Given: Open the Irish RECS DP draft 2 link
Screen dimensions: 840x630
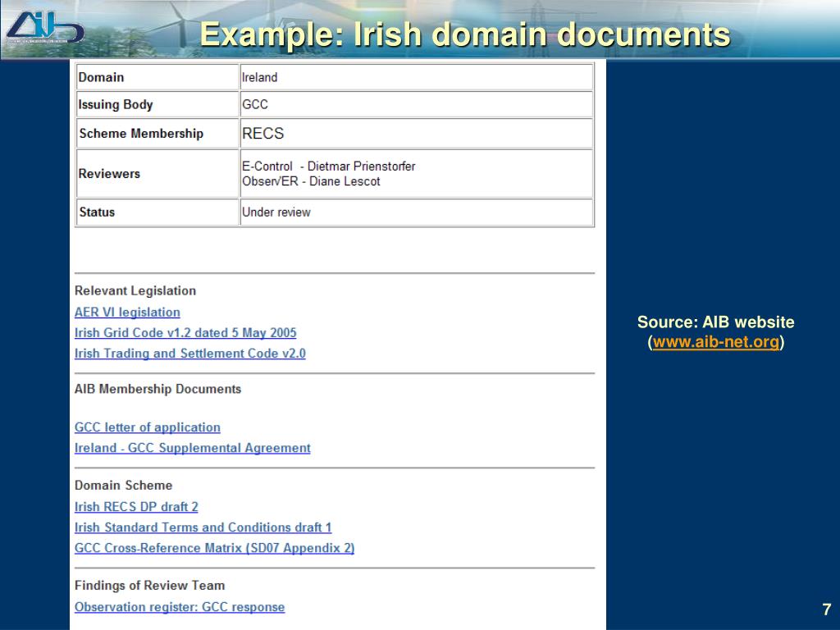Looking at the screenshot, I should pyautogui.click(x=136, y=507).
